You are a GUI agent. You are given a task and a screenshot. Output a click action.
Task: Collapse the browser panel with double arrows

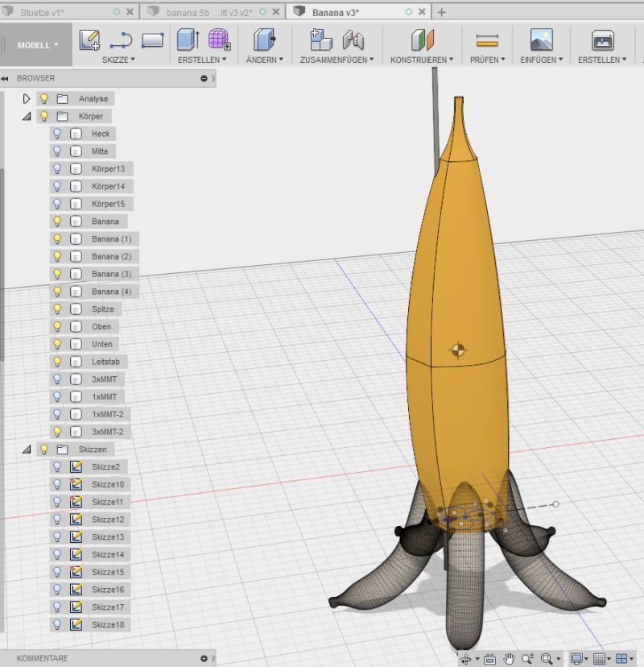coord(5,78)
